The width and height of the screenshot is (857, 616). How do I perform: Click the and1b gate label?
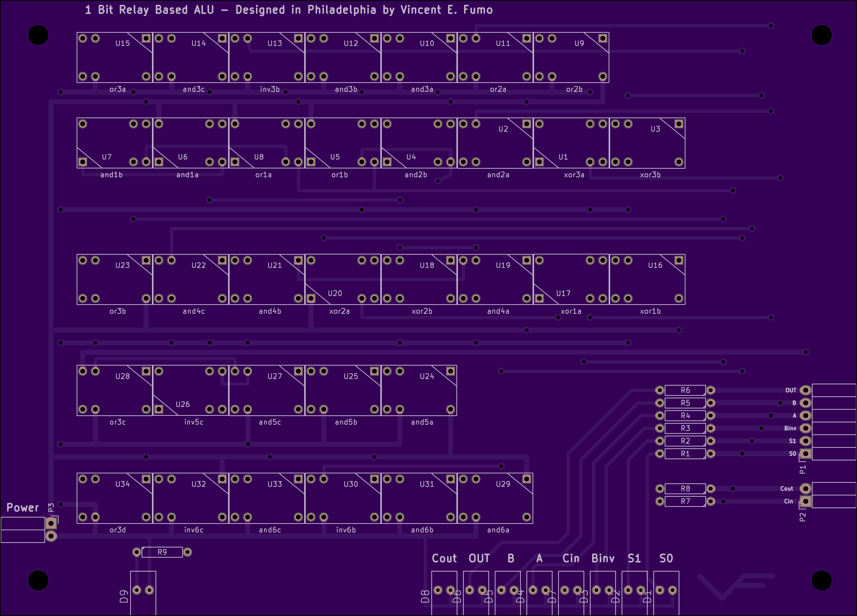point(111,175)
